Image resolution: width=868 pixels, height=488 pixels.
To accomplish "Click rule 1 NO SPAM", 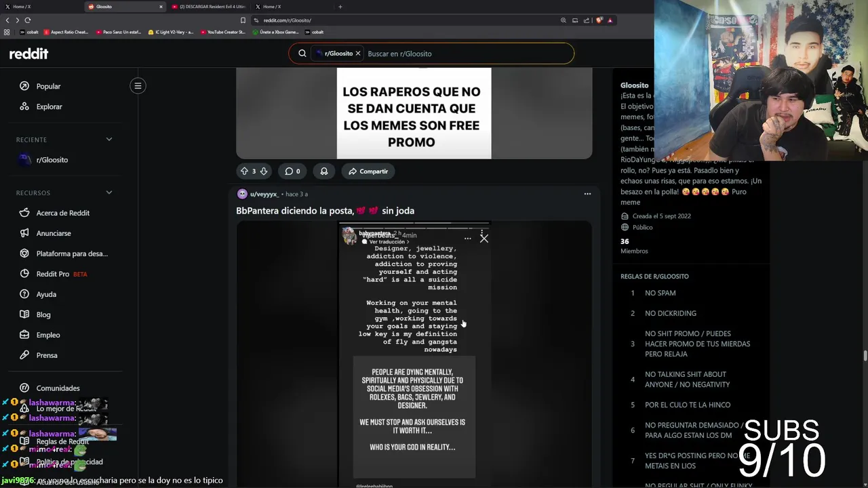I will click(x=660, y=293).
